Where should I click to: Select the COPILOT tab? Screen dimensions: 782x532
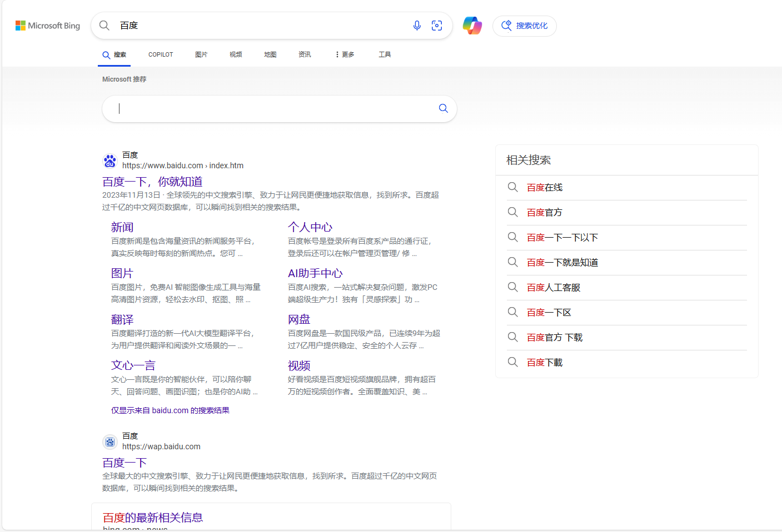pos(161,54)
